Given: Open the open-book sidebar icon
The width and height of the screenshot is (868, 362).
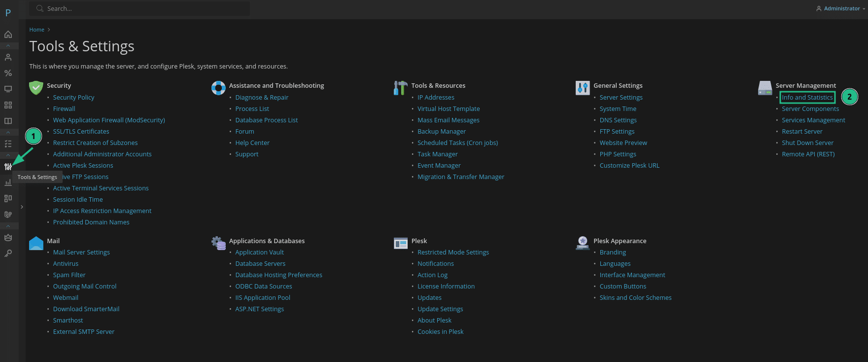Looking at the screenshot, I should 8,121.
